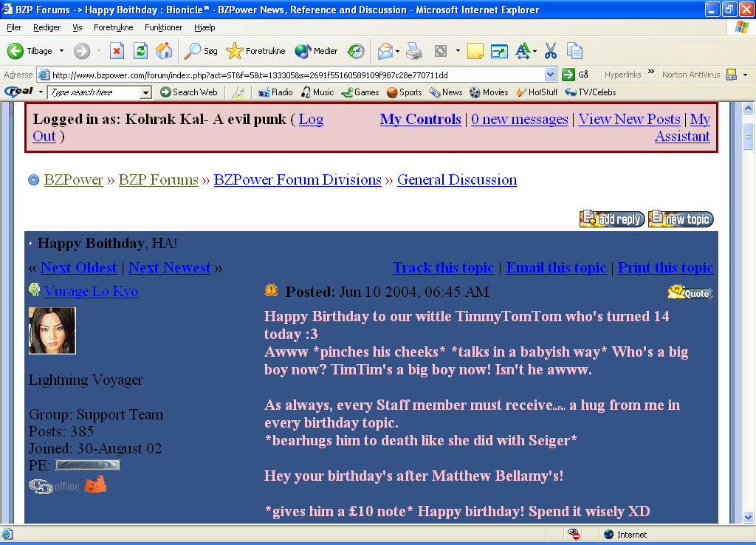Expand the Real search box dropdown
The image size is (756, 545).
(x=145, y=92)
